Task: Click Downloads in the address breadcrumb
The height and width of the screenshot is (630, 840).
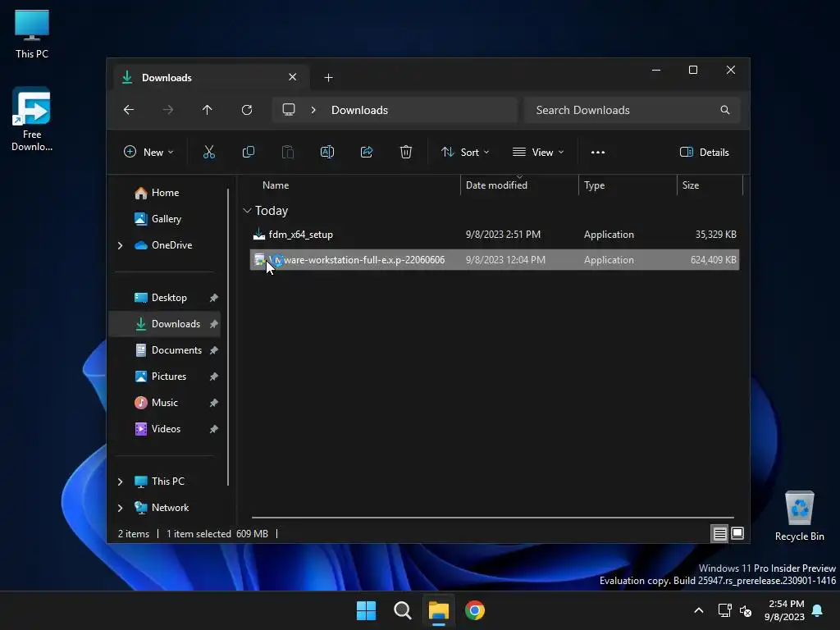Action: 359,110
